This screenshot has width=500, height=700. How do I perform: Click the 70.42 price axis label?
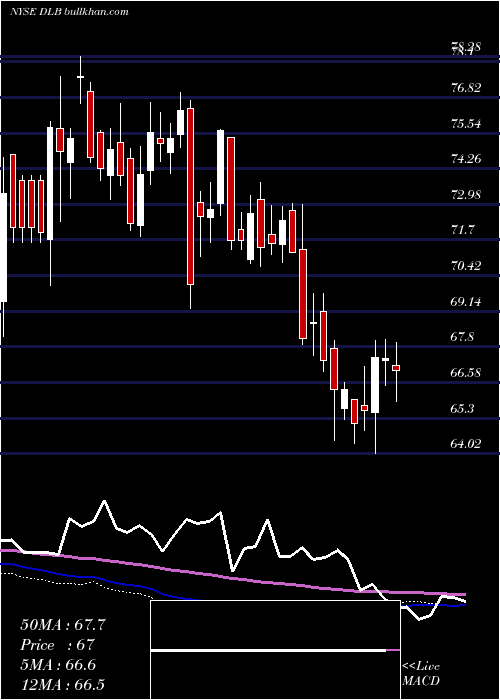(x=466, y=266)
